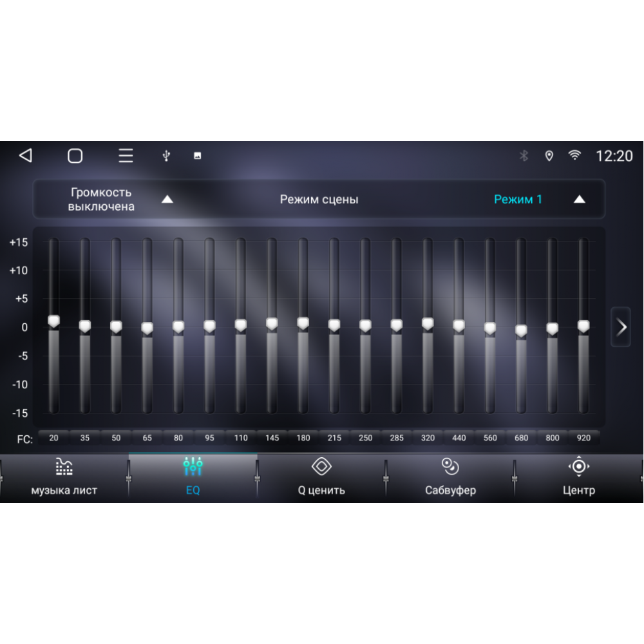Select the FC frequency value 65

click(x=147, y=438)
